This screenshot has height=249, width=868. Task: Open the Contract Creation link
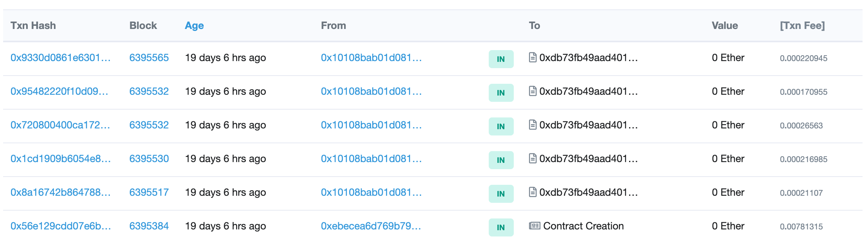[x=583, y=226]
